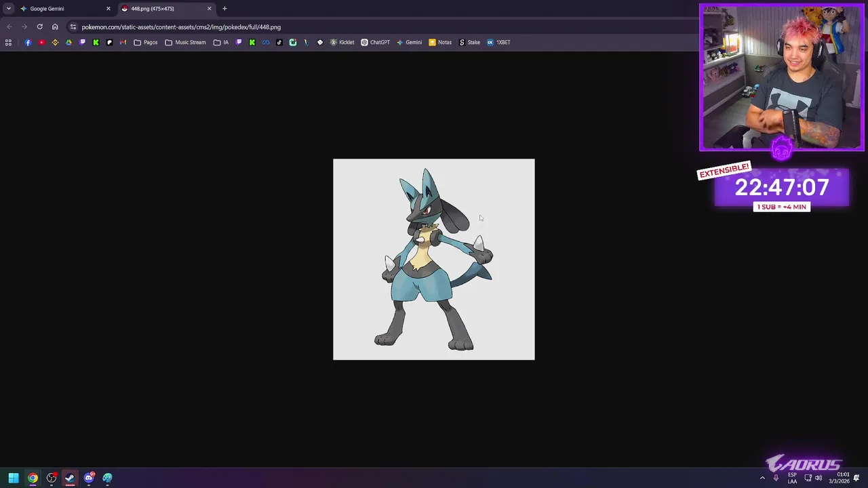
Task: Open the Stake bookmark
Action: (469, 42)
